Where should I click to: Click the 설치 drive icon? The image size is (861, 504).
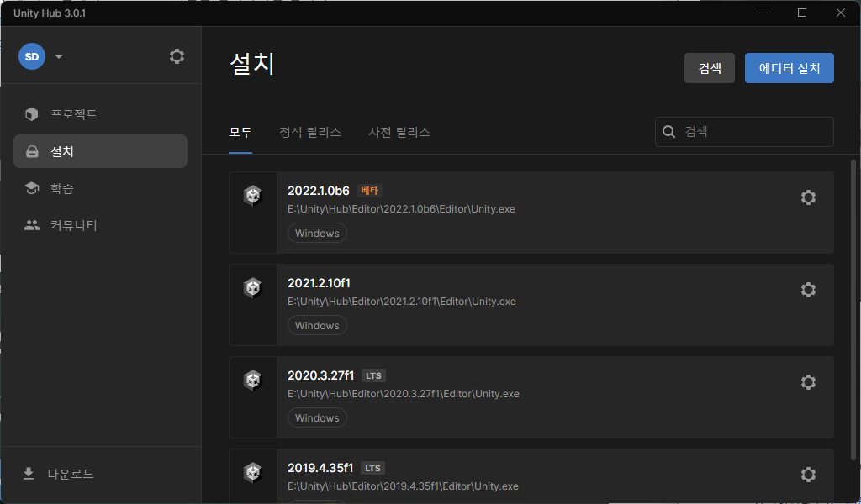click(33, 151)
